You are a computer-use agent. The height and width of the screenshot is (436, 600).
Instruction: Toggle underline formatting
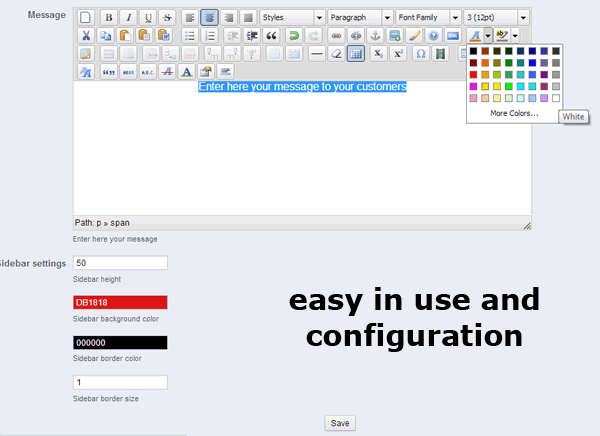[x=148, y=18]
